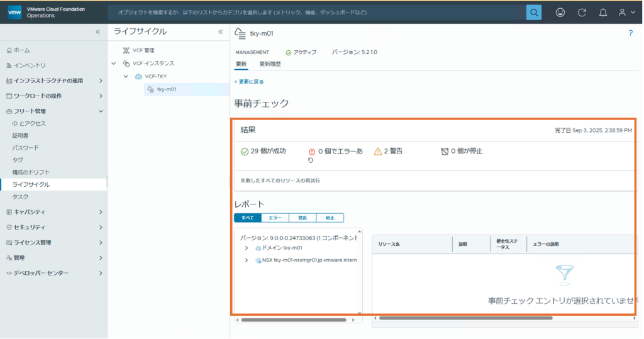The width and height of the screenshot is (644, 339).
Task: Expand NSX tky-m01-nsxmgr01 report row
Action: click(x=247, y=260)
